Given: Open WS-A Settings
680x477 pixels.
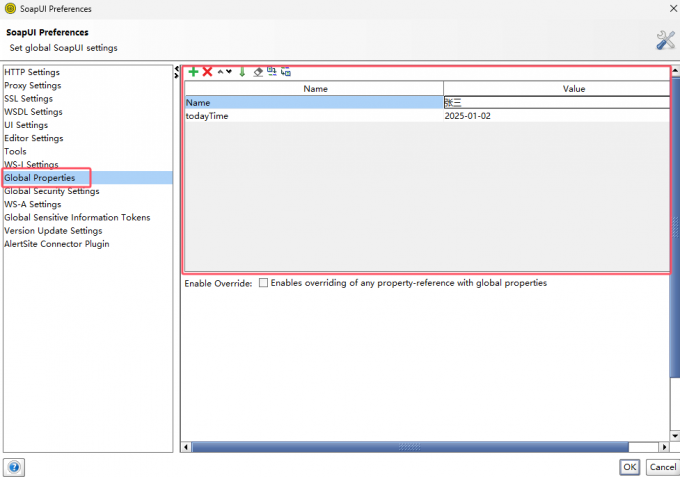Looking at the screenshot, I should (x=33, y=204).
